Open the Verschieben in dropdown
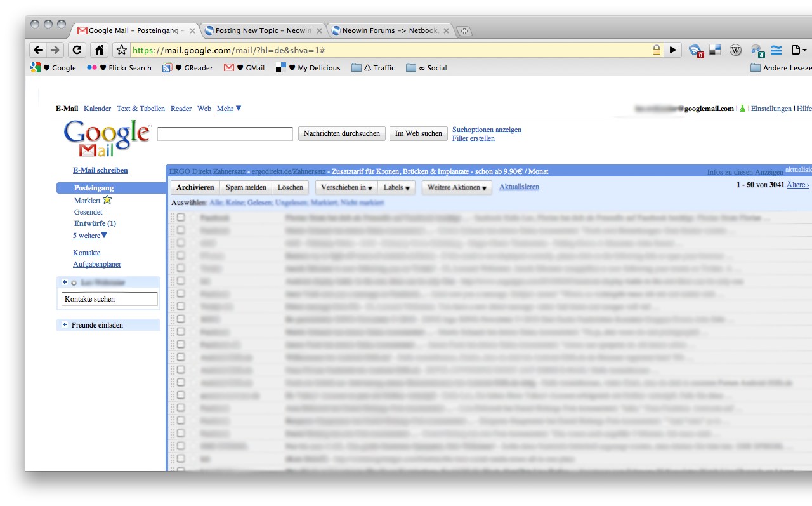The image size is (812, 506). [x=345, y=187]
